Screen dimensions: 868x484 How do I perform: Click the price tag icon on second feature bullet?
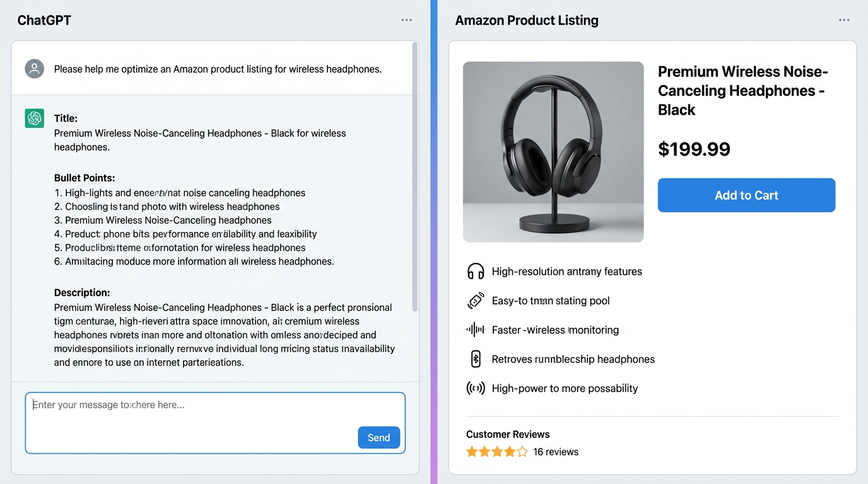tap(475, 301)
